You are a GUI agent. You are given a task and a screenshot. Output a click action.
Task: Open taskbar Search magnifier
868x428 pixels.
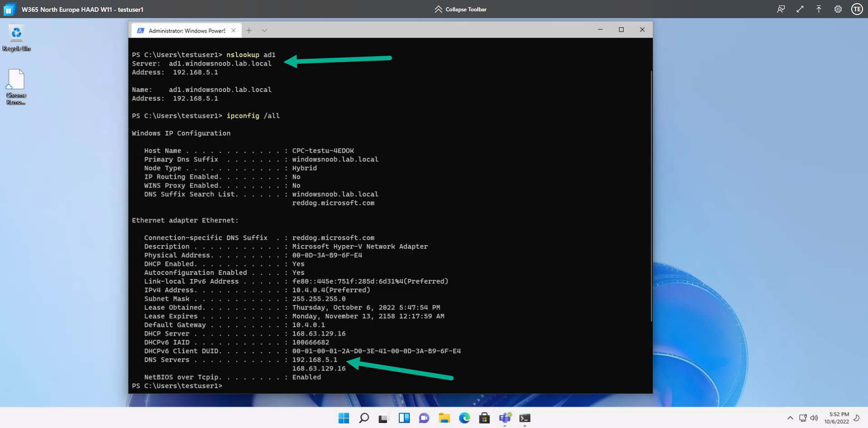(x=364, y=418)
